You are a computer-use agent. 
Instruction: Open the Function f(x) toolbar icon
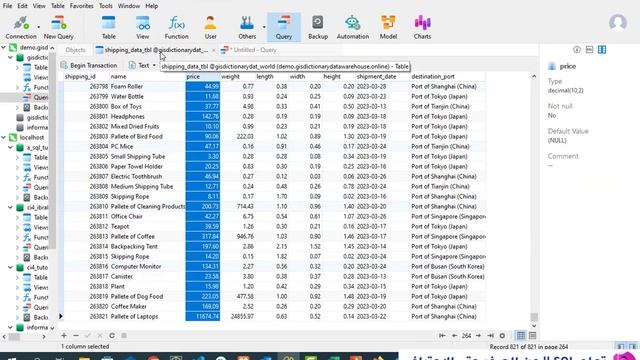point(176,27)
